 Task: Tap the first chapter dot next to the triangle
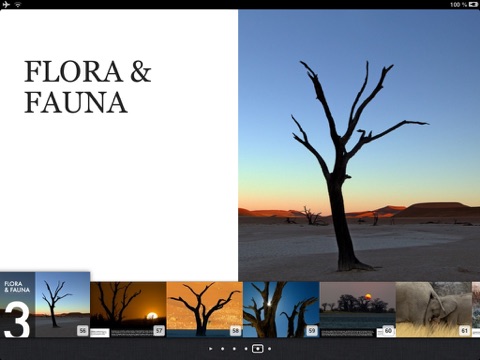(x=222, y=349)
